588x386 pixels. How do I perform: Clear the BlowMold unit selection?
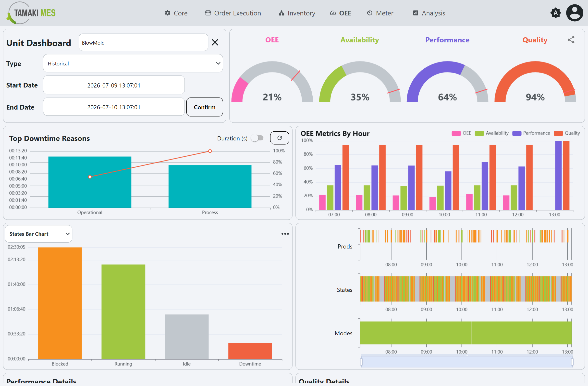(215, 42)
